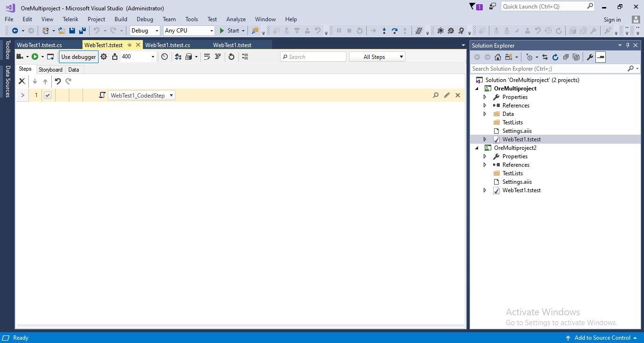Toggle the Use debugger button
644x343 pixels.
pos(79,57)
